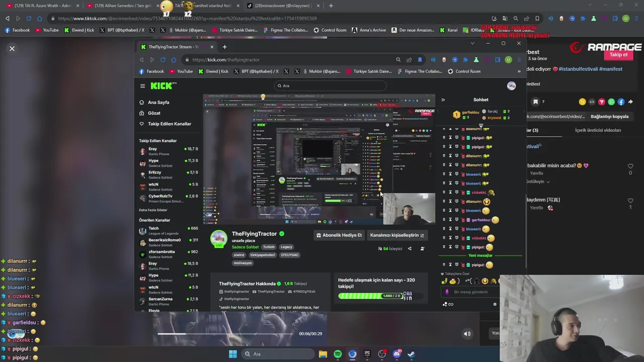Open the Kick profile avatar menu
This screenshot has width=644, height=362.
pos(511,86)
